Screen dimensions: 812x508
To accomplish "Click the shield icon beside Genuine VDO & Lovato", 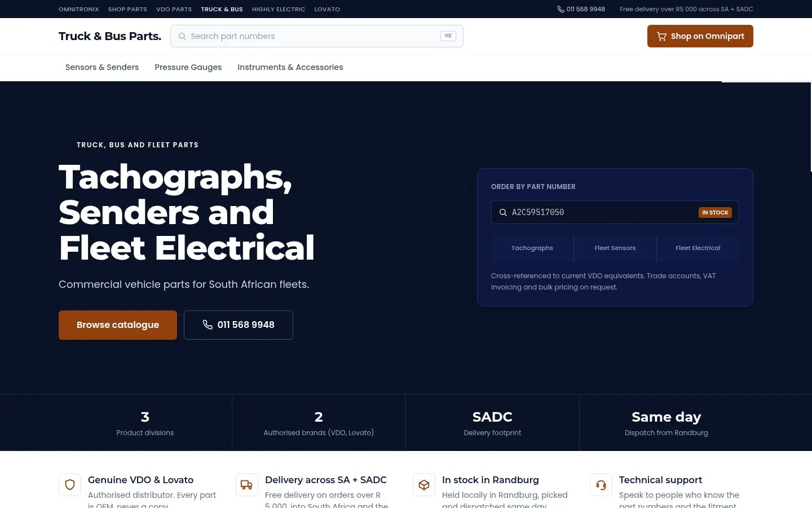I will click(70, 485).
